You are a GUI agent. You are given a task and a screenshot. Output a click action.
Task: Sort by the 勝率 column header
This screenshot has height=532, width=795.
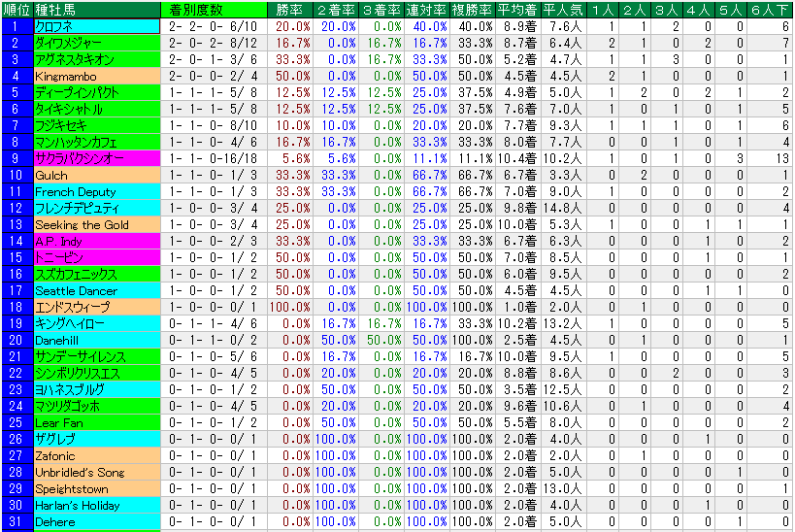pyautogui.click(x=290, y=10)
